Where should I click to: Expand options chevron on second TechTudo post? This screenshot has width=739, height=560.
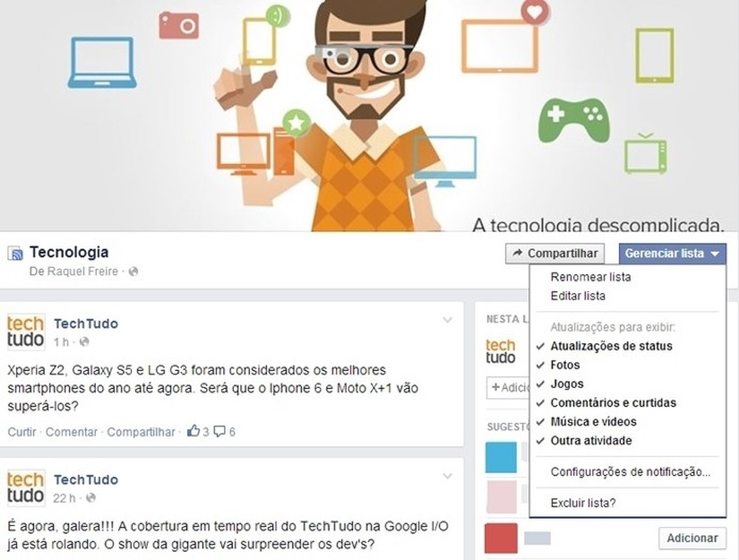[x=448, y=476]
